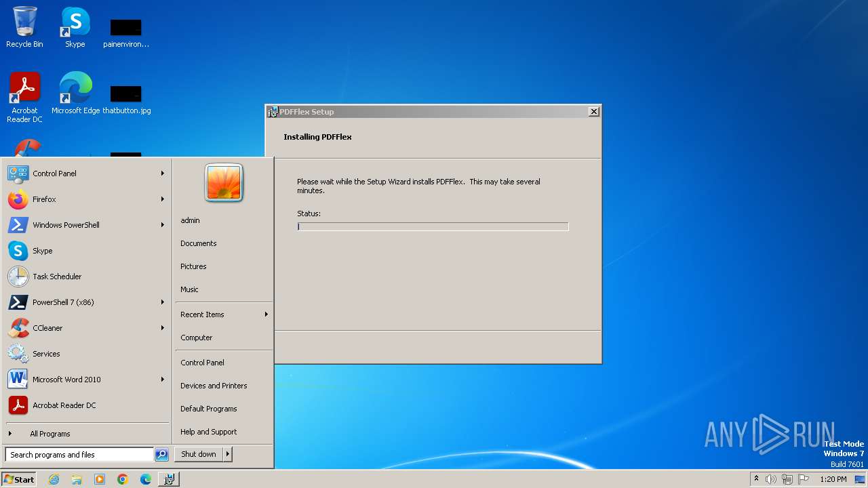
Task: Open Default Programs
Action: (x=224, y=409)
